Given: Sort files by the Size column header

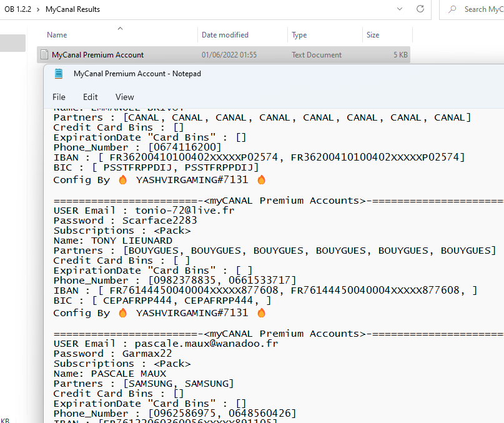Looking at the screenshot, I should coord(373,35).
